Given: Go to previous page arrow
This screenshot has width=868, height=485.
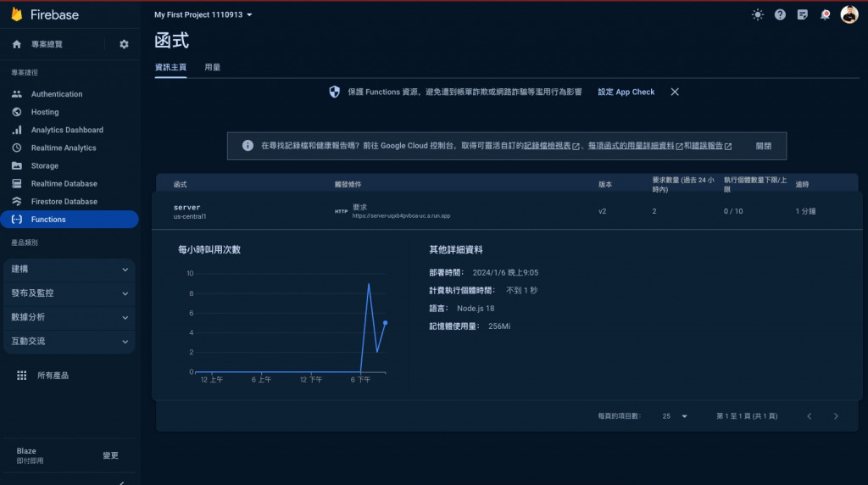Looking at the screenshot, I should click(810, 415).
